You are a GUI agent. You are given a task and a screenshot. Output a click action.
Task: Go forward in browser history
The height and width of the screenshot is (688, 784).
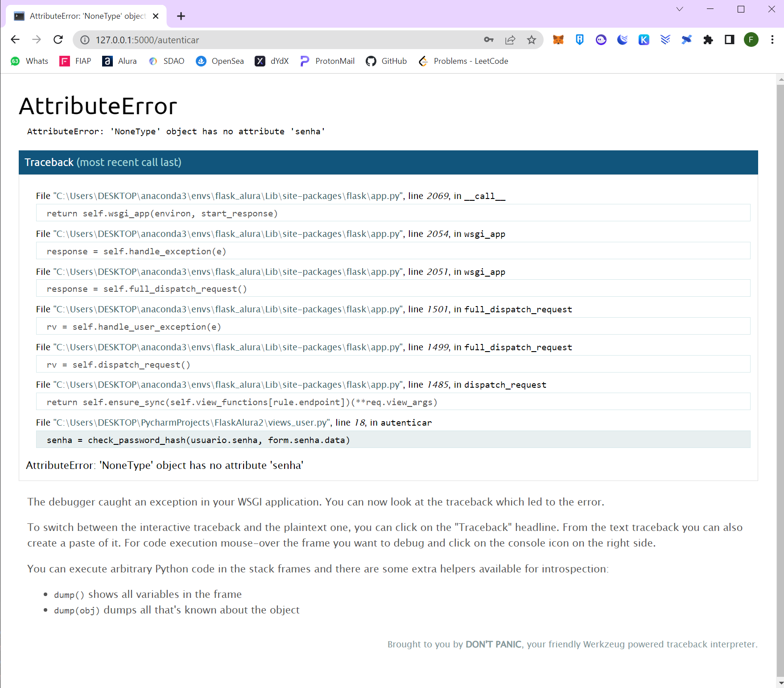tap(37, 40)
